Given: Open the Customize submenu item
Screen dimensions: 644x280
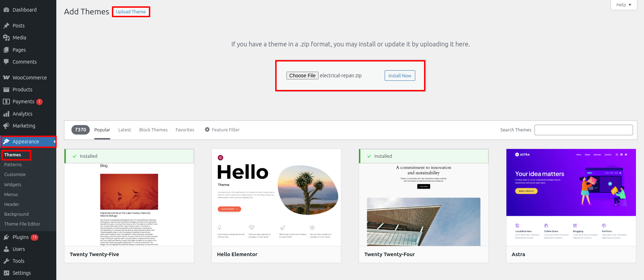Looking at the screenshot, I should (15, 175).
